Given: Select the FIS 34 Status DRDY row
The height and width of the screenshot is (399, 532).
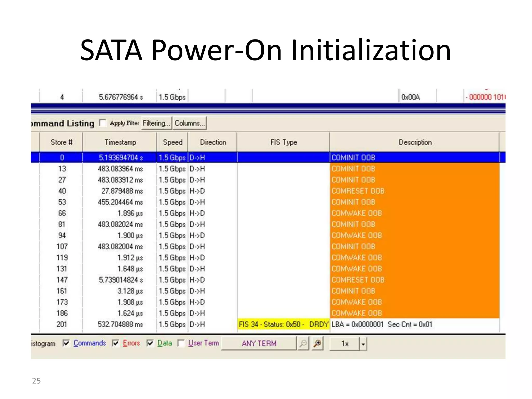Looking at the screenshot, I should coord(283,324).
